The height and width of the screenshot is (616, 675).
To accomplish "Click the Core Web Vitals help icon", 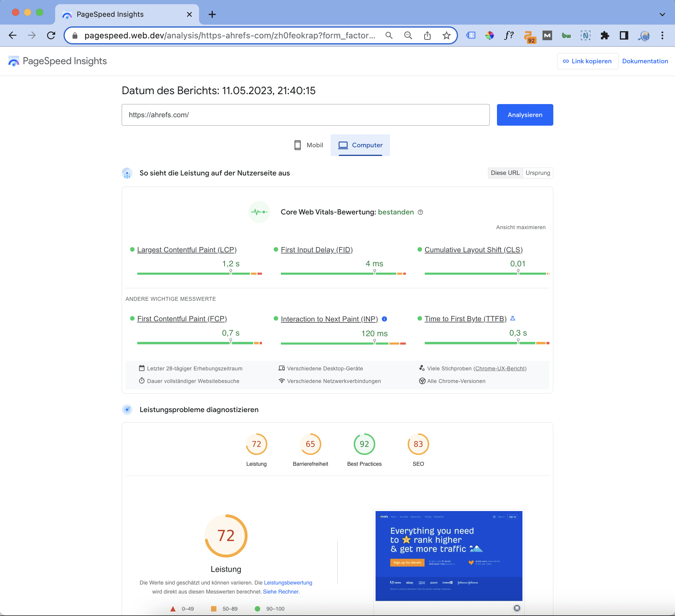I will tap(420, 212).
